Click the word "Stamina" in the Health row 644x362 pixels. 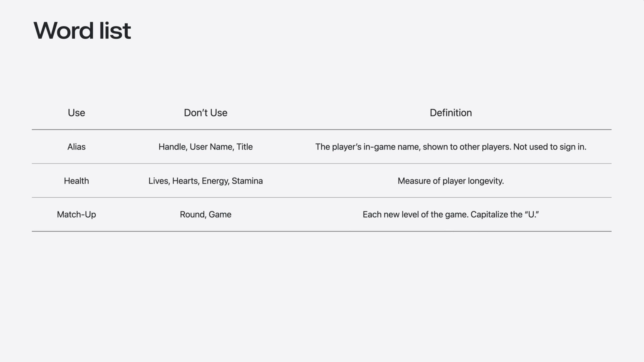[x=247, y=181]
